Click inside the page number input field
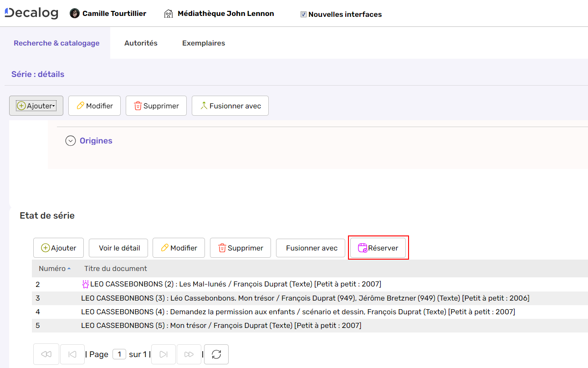The height and width of the screenshot is (368, 588). tap(119, 354)
